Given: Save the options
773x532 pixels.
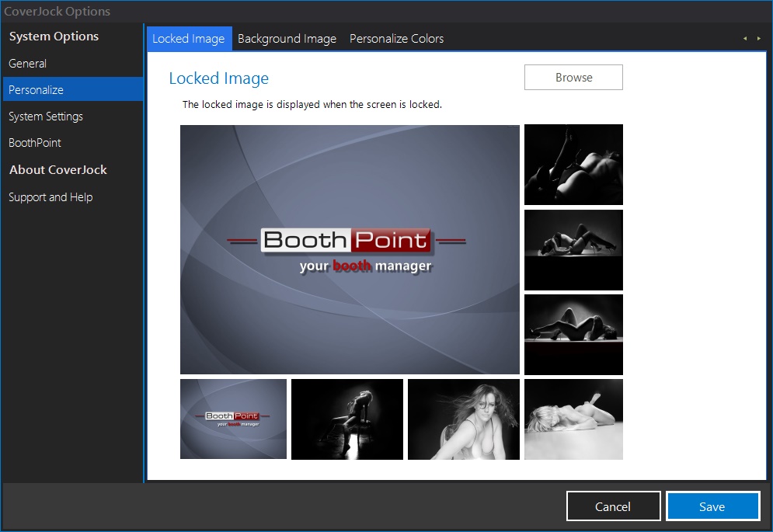Looking at the screenshot, I should (712, 506).
